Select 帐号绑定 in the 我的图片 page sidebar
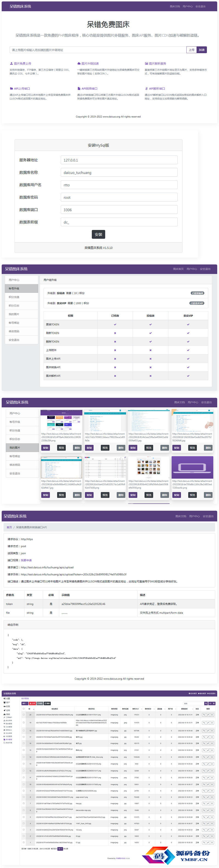The image size is (219, 868). click(x=22, y=456)
